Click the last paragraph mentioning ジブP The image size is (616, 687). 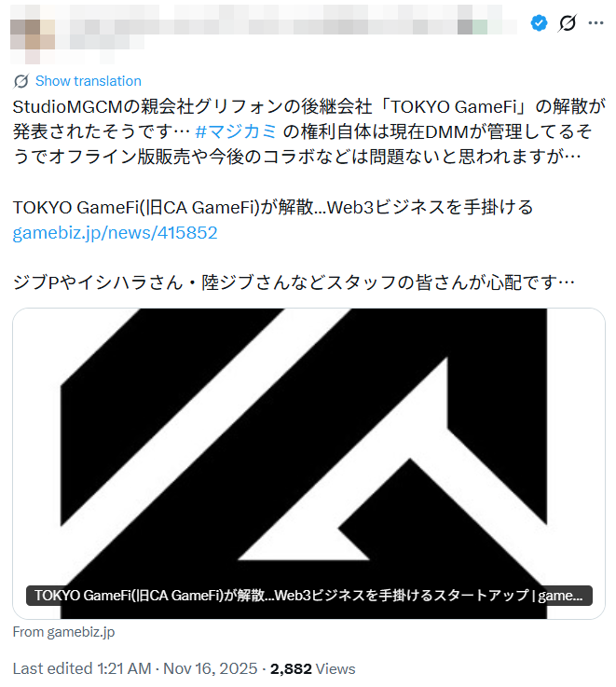294,282
